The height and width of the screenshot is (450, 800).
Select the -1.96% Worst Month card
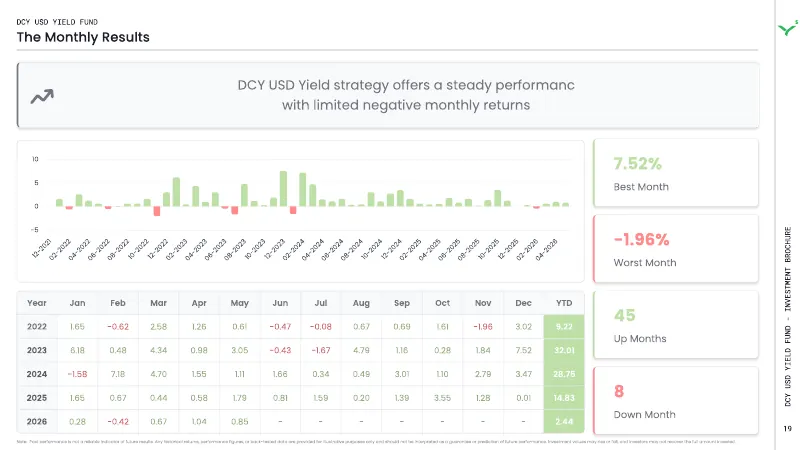pyautogui.click(x=676, y=249)
